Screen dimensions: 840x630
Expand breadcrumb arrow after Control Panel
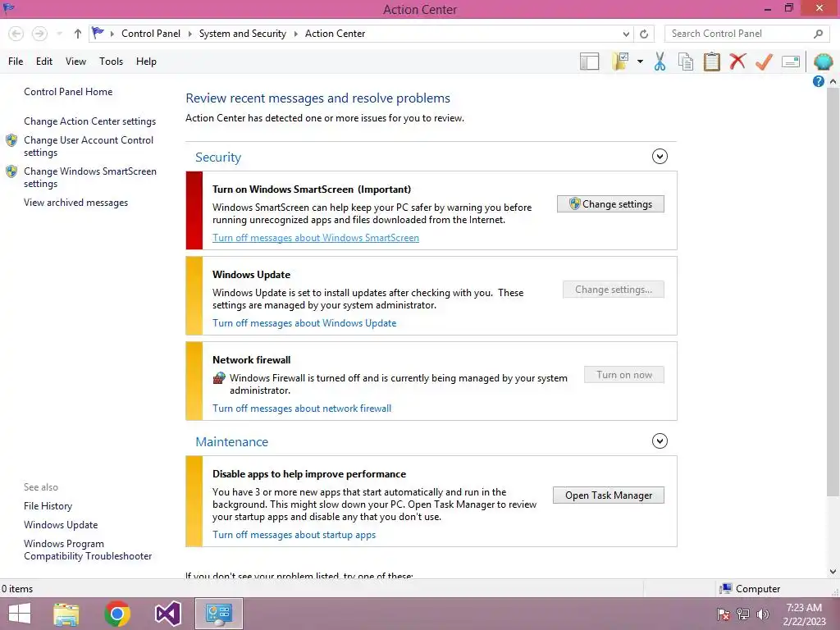[x=189, y=34]
